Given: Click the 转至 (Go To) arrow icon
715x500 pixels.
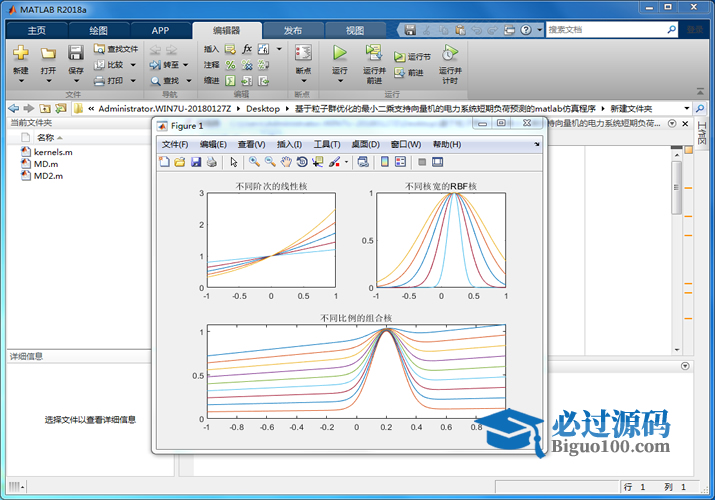Looking at the screenshot, I should tap(155, 65).
